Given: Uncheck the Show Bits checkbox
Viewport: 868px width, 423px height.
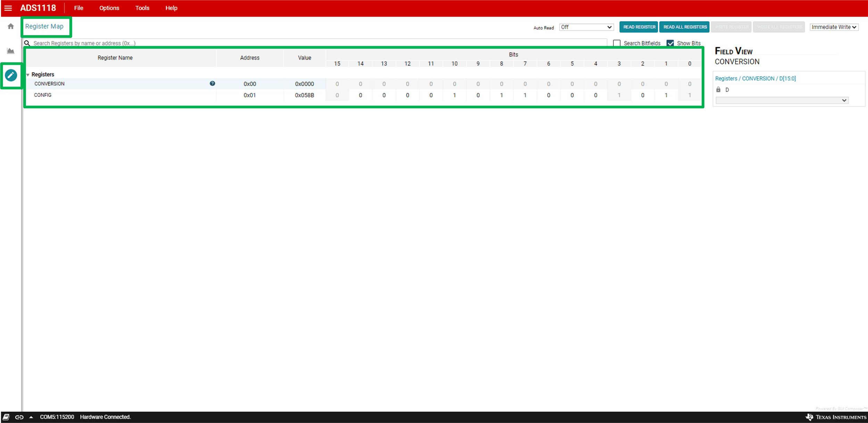Looking at the screenshot, I should (670, 43).
